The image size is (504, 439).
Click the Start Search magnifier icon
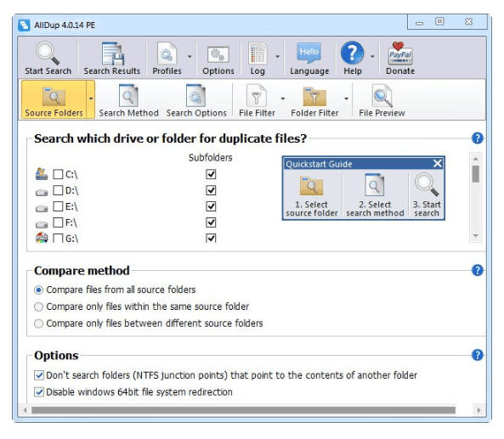(x=48, y=53)
